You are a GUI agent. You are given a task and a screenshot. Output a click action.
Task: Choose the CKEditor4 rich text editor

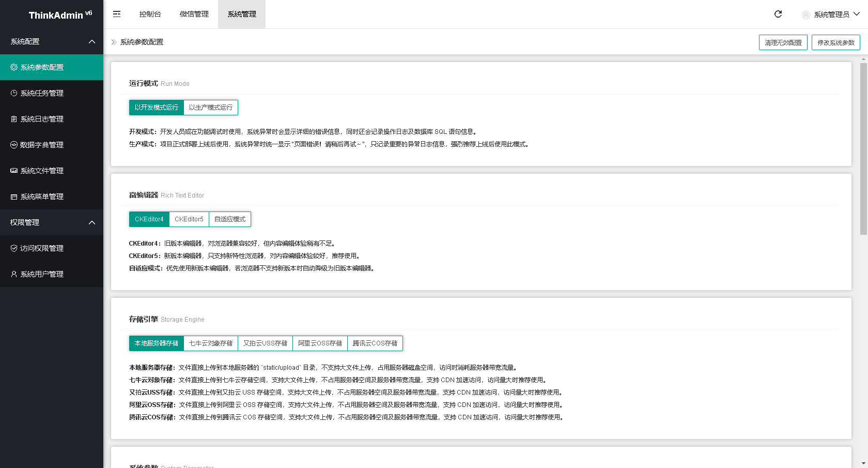click(x=149, y=219)
